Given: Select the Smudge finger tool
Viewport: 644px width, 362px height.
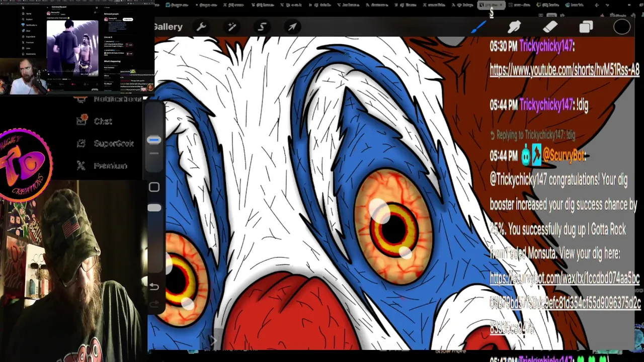Looking at the screenshot, I should click(514, 27).
